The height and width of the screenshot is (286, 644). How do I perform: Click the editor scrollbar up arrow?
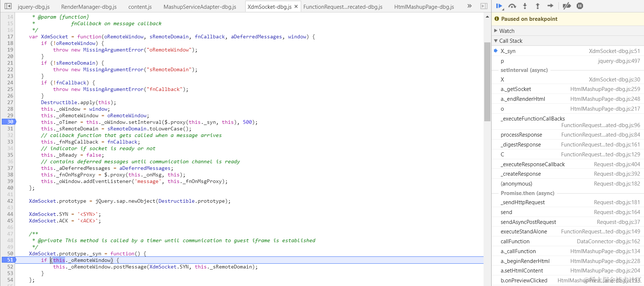click(x=487, y=17)
